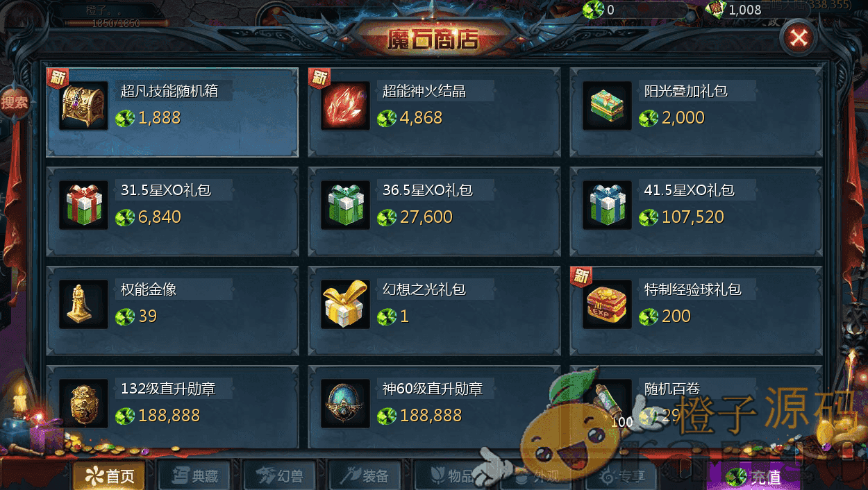Viewport: 868px width, 490px height.
Task: Go to the 物品 tab
Action: pyautogui.click(x=450, y=476)
